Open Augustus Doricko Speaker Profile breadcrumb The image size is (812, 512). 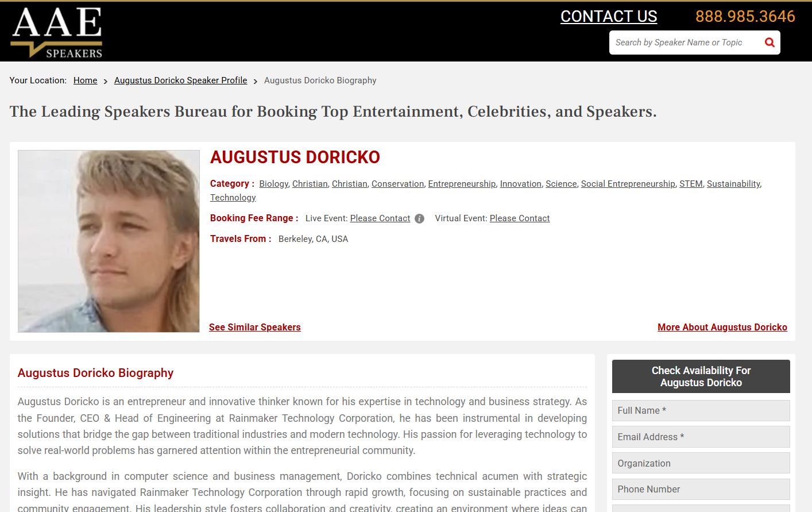(180, 80)
